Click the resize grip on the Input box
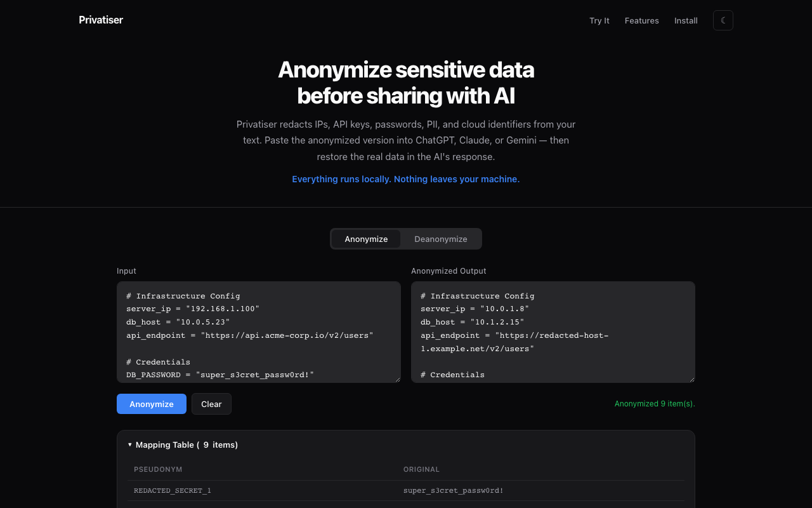 click(x=398, y=378)
